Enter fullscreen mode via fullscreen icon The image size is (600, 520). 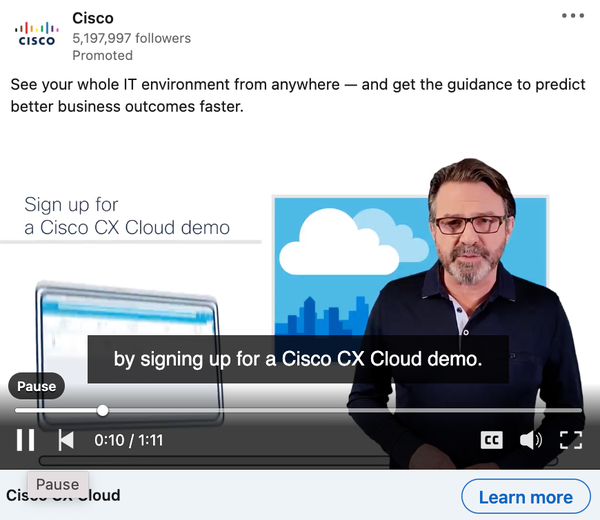[571, 440]
